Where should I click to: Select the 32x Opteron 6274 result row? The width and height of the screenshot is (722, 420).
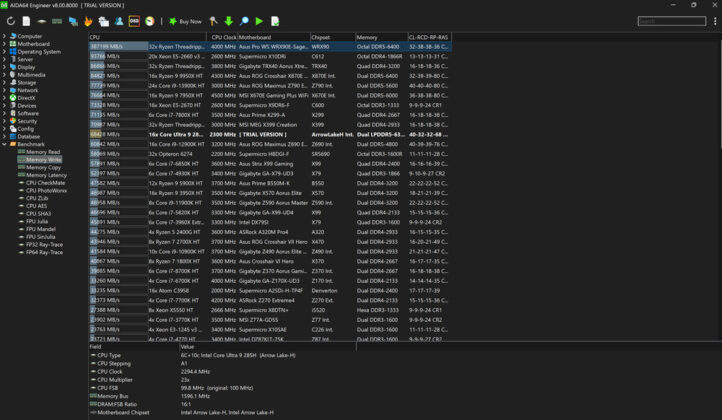(270, 154)
